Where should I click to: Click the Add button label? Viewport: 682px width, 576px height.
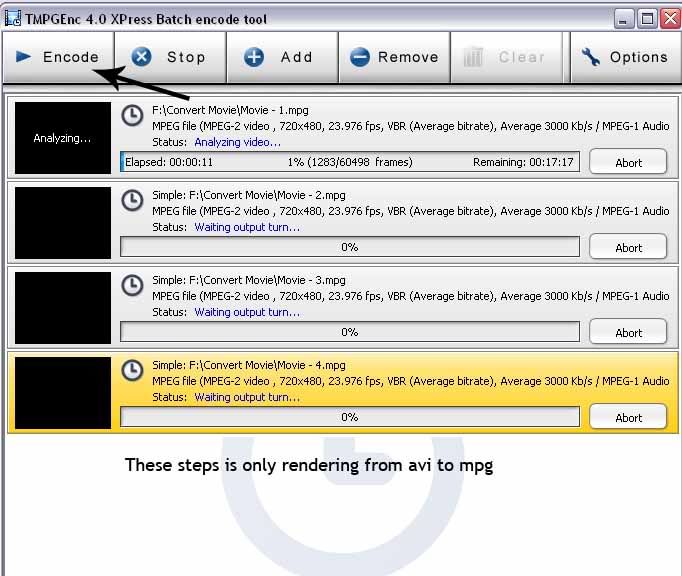[297, 57]
